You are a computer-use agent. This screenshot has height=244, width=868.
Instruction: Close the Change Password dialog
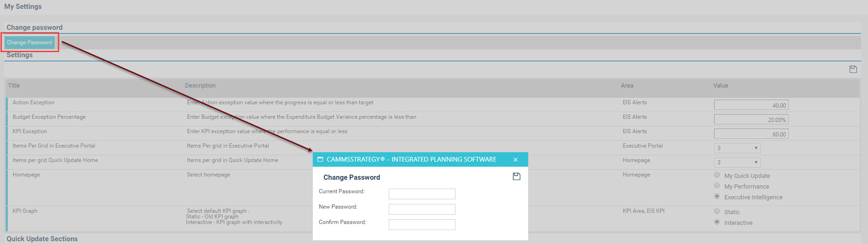516,160
